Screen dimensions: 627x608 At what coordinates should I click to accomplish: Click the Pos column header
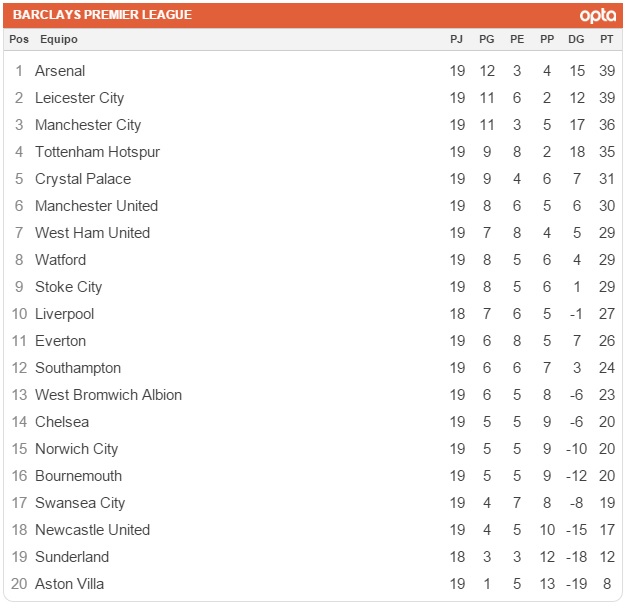coord(19,39)
